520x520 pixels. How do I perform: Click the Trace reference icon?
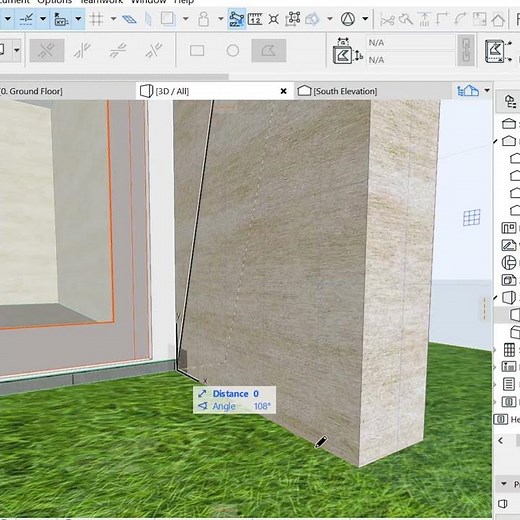pyautogui.click(x=168, y=19)
